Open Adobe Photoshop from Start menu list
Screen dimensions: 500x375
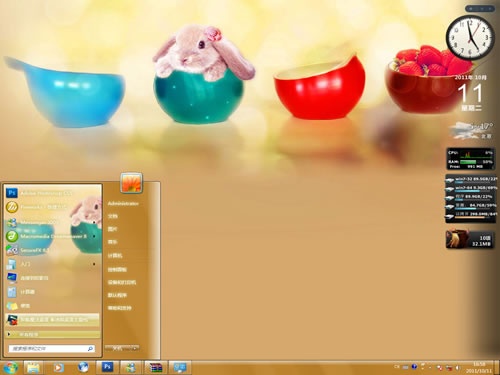[x=53, y=193]
